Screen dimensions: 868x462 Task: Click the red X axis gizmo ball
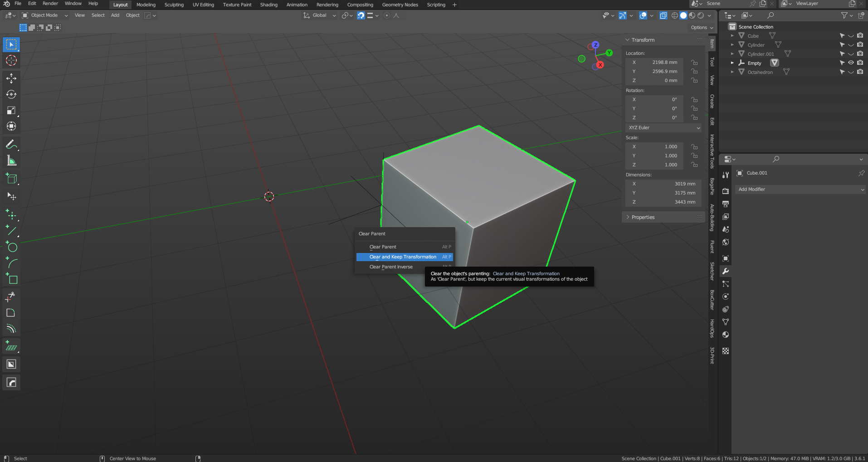coord(600,65)
